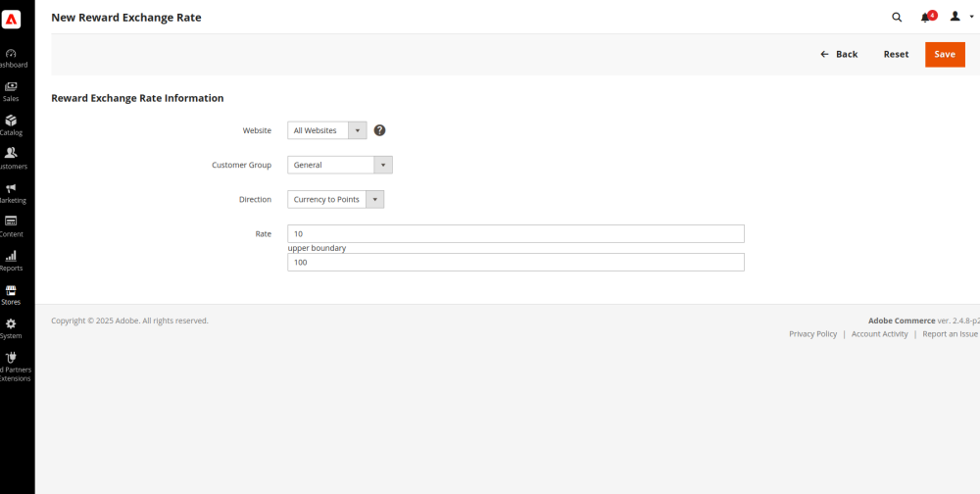Click the Adobe Commerce logo icon
This screenshot has height=494, width=980.
pos(12,19)
